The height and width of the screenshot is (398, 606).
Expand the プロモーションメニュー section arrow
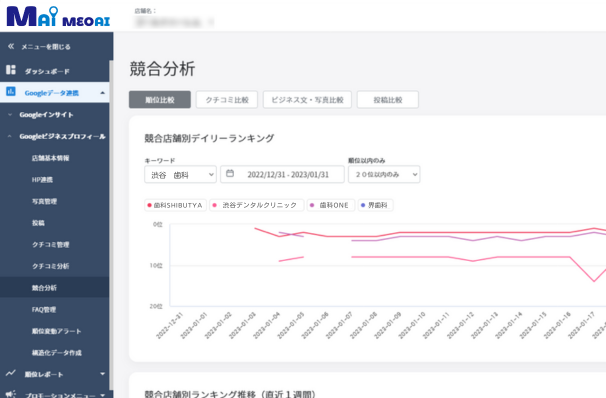[102, 395]
